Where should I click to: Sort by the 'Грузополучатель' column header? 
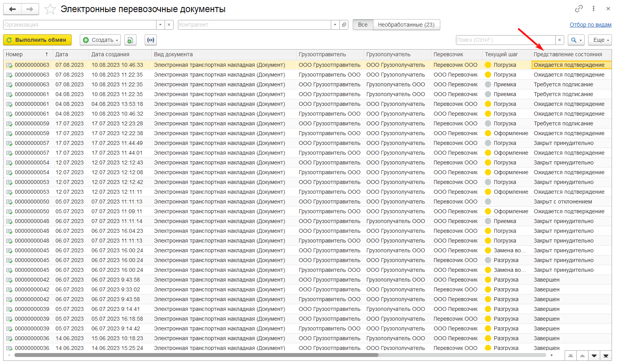click(397, 54)
